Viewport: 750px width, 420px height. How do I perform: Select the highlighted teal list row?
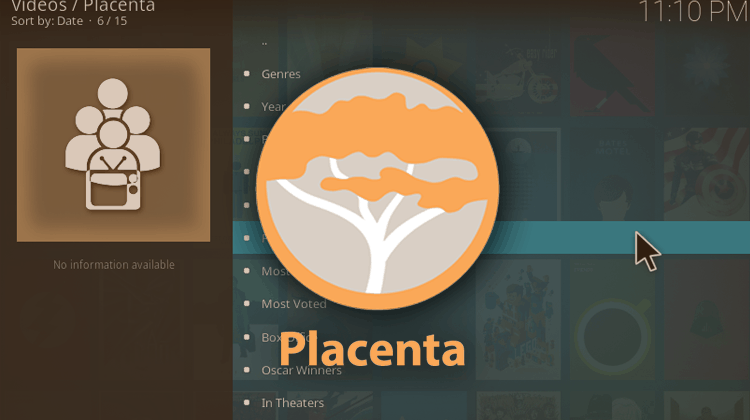(491, 238)
